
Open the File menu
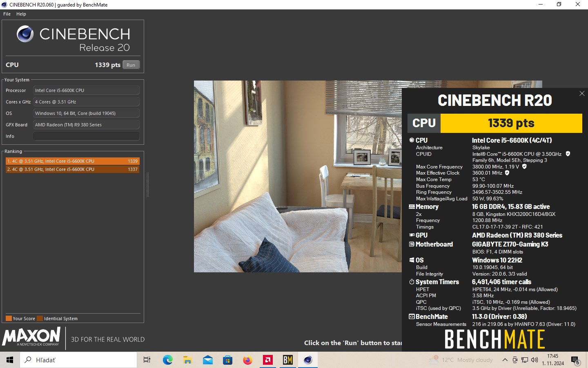point(7,14)
